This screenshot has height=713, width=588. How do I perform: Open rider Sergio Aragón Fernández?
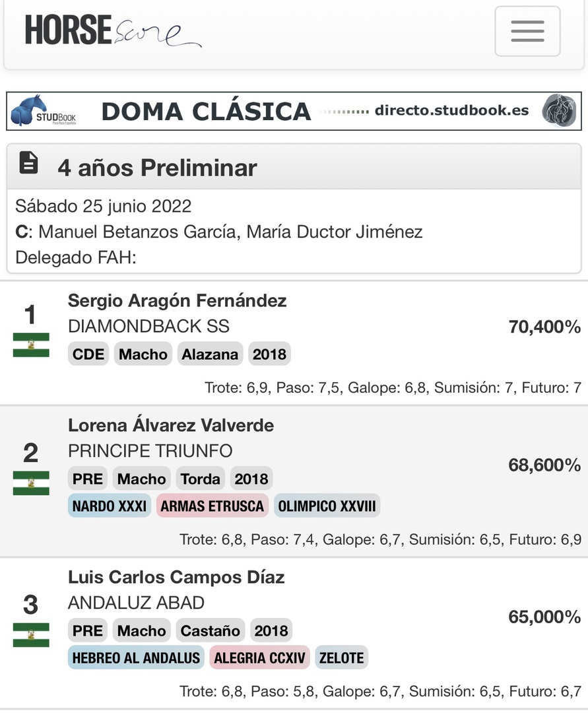click(177, 301)
